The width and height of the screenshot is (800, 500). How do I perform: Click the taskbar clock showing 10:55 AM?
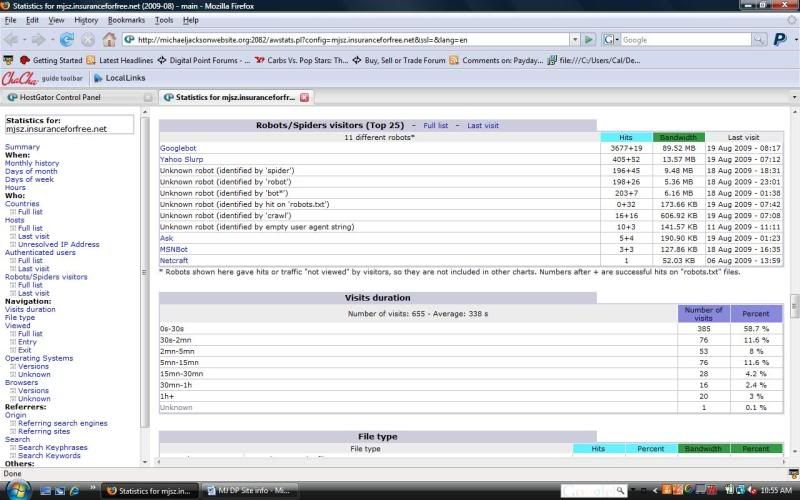tap(776, 490)
